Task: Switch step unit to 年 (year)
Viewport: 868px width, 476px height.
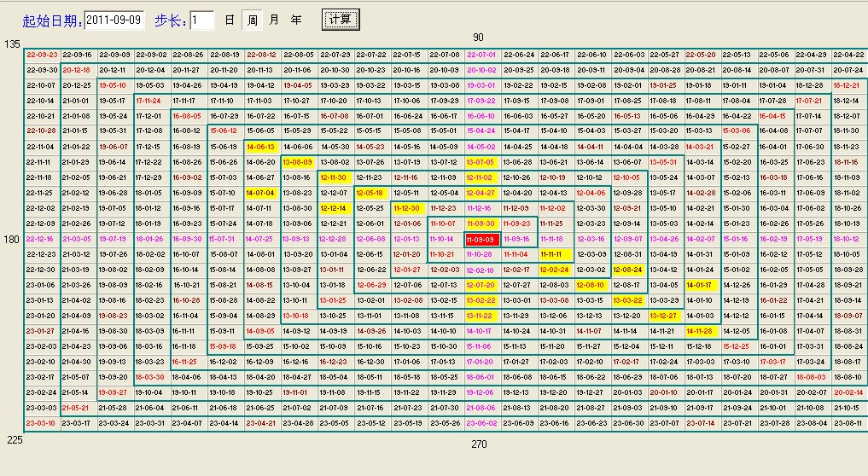Action: 296,19
